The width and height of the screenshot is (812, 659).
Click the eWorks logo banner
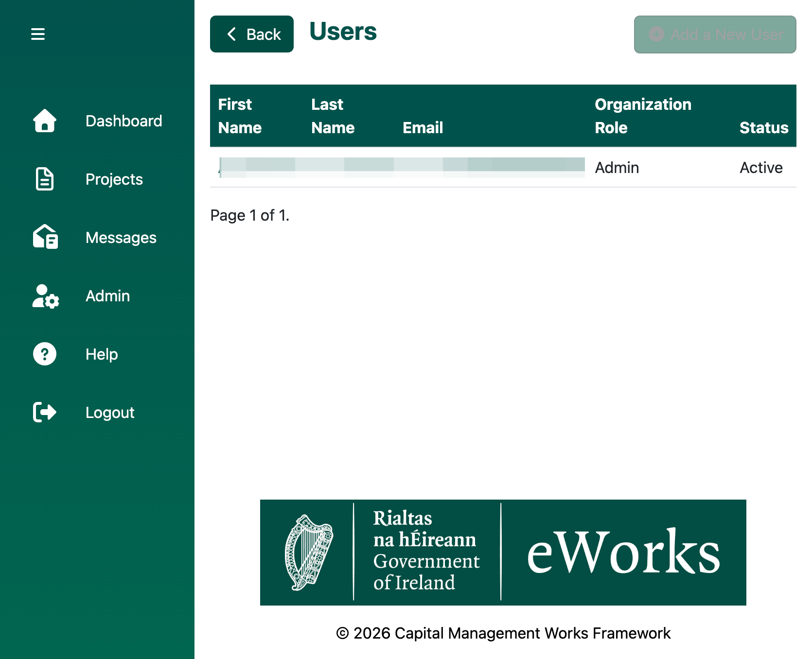coord(503,553)
